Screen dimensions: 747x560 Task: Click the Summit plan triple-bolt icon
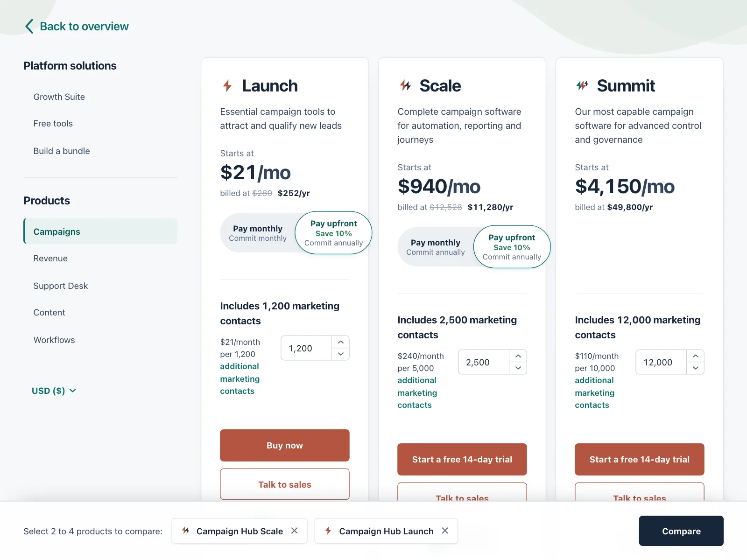[582, 85]
